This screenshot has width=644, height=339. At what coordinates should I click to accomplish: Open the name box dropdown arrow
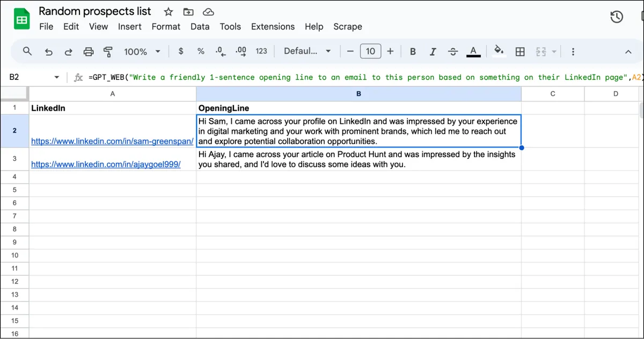tap(56, 78)
